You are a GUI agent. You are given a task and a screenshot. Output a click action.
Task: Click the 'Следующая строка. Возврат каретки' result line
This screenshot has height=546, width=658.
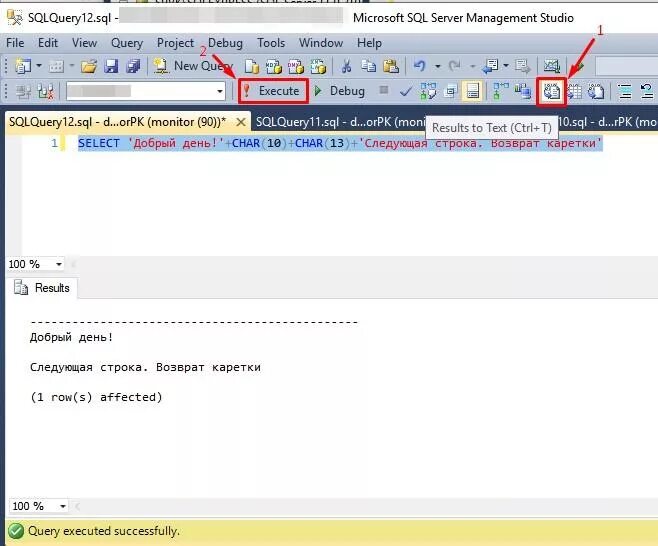(x=145, y=367)
